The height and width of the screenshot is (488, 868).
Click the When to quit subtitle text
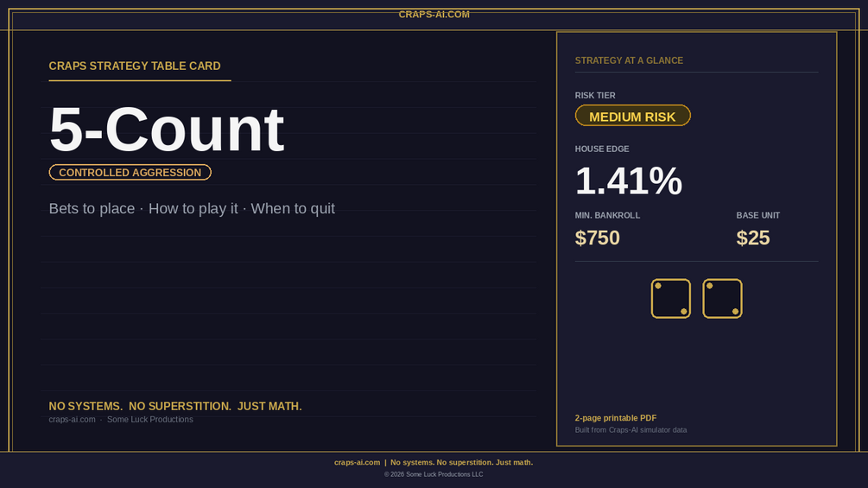[293, 209]
